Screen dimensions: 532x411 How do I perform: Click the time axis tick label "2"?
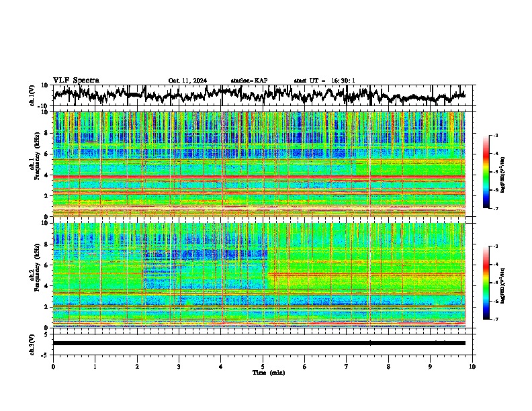coord(137,367)
